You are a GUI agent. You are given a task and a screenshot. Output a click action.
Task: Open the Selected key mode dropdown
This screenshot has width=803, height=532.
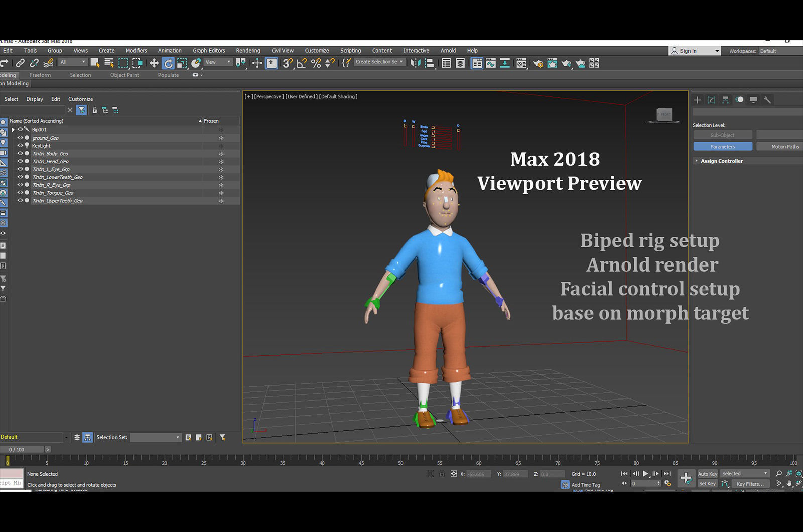745,473
